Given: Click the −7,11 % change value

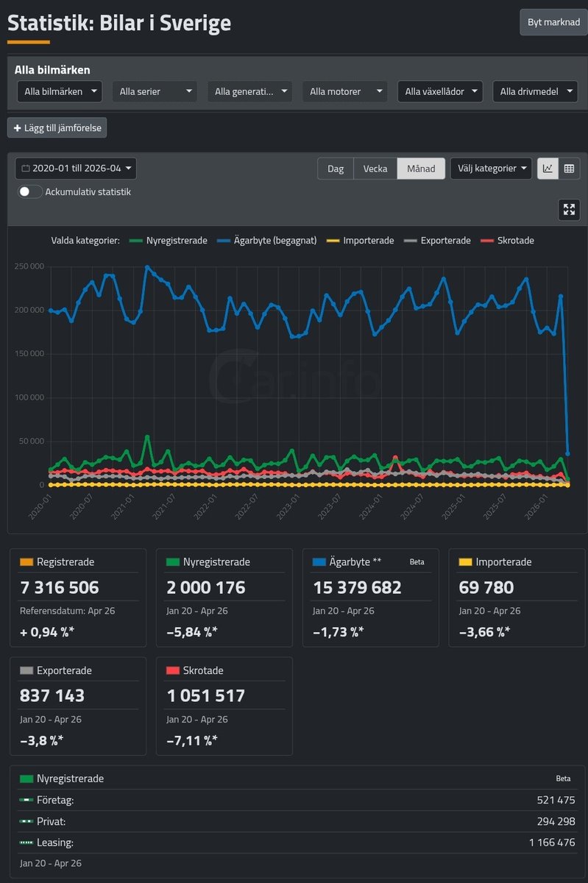Looking at the screenshot, I should click(191, 740).
